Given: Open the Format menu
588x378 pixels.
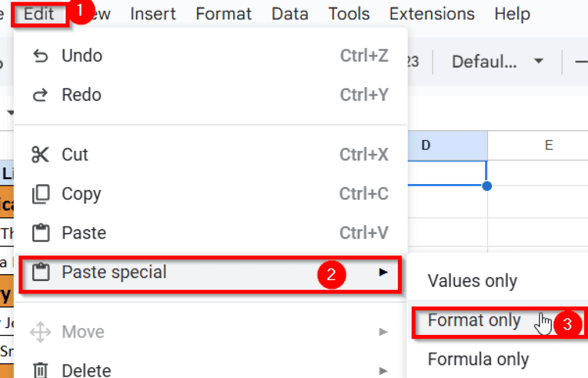Looking at the screenshot, I should tap(223, 13).
